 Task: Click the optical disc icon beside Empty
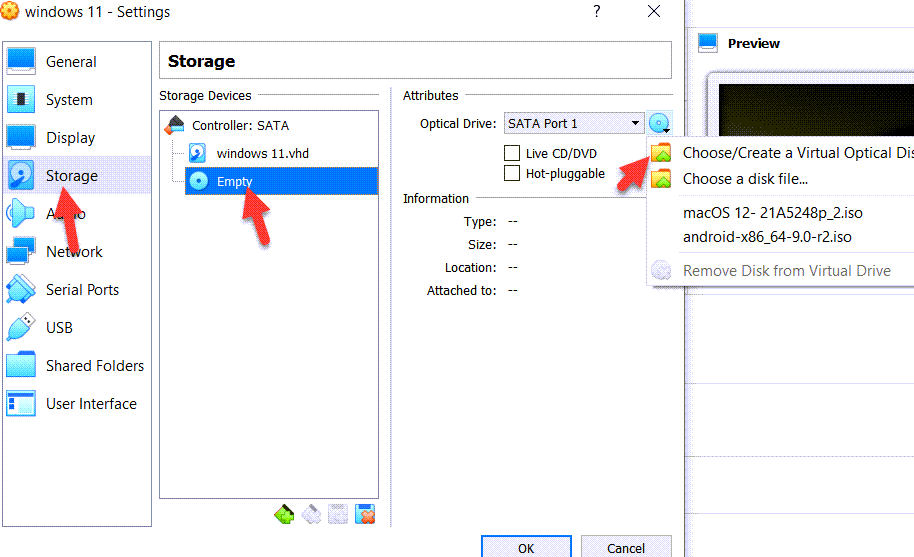tap(199, 181)
